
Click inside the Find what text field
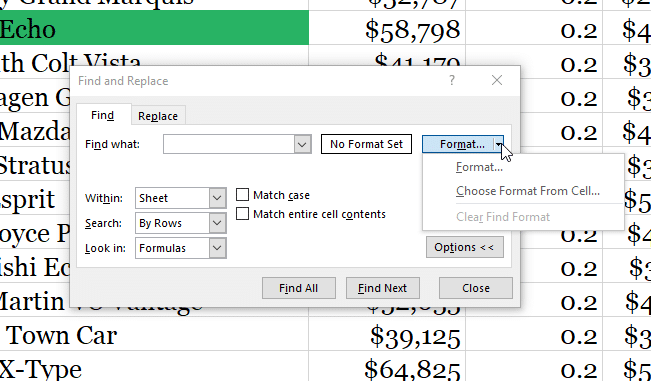pyautogui.click(x=229, y=144)
